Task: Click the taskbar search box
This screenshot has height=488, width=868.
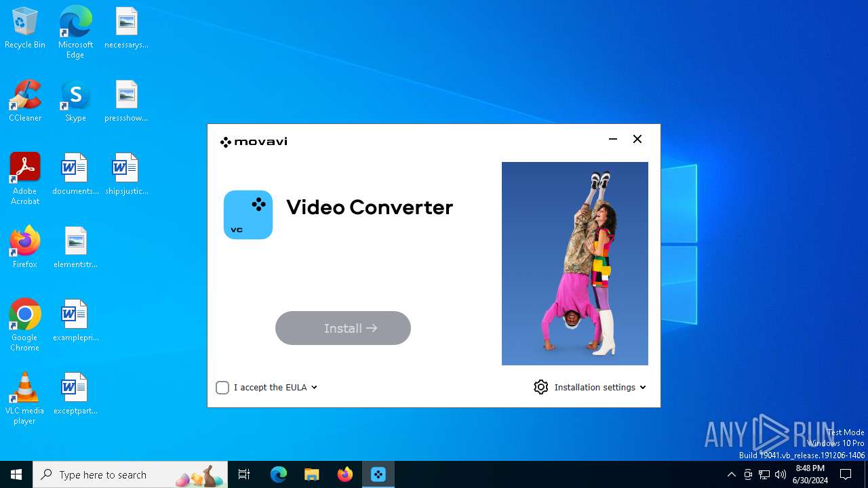Action: (x=130, y=474)
